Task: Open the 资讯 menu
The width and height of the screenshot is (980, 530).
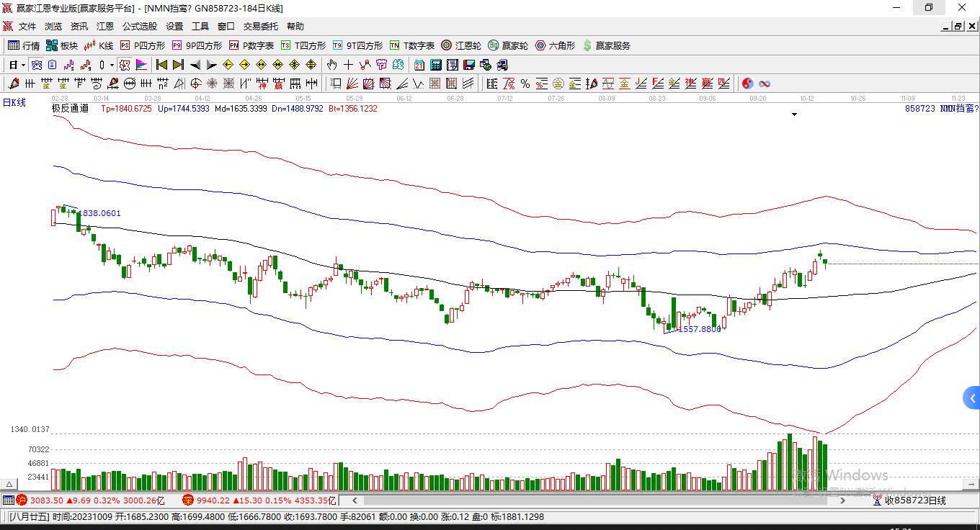Action: 79,27
